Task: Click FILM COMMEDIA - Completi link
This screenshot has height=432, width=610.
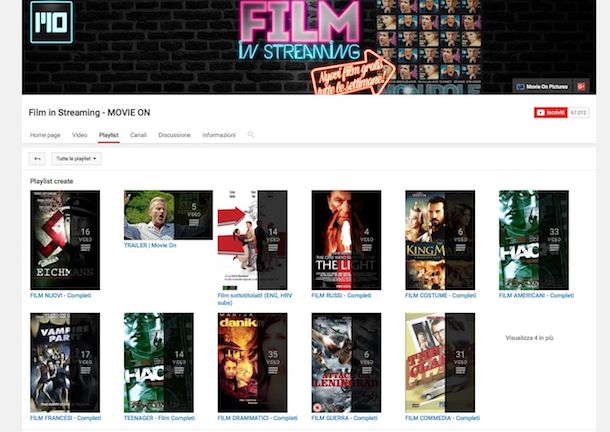Action: coord(442,418)
